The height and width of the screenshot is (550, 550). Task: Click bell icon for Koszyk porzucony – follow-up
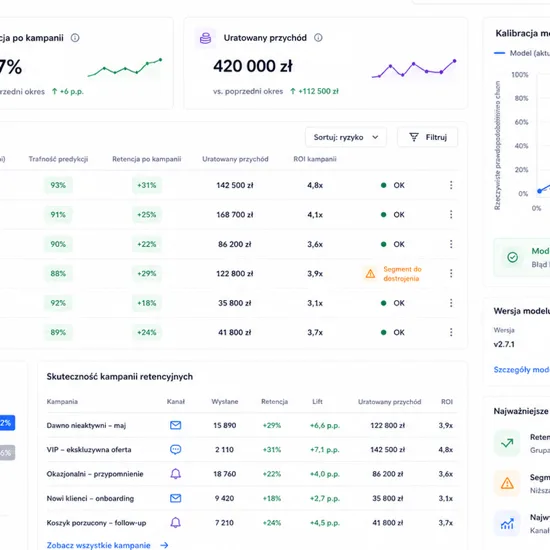click(175, 523)
